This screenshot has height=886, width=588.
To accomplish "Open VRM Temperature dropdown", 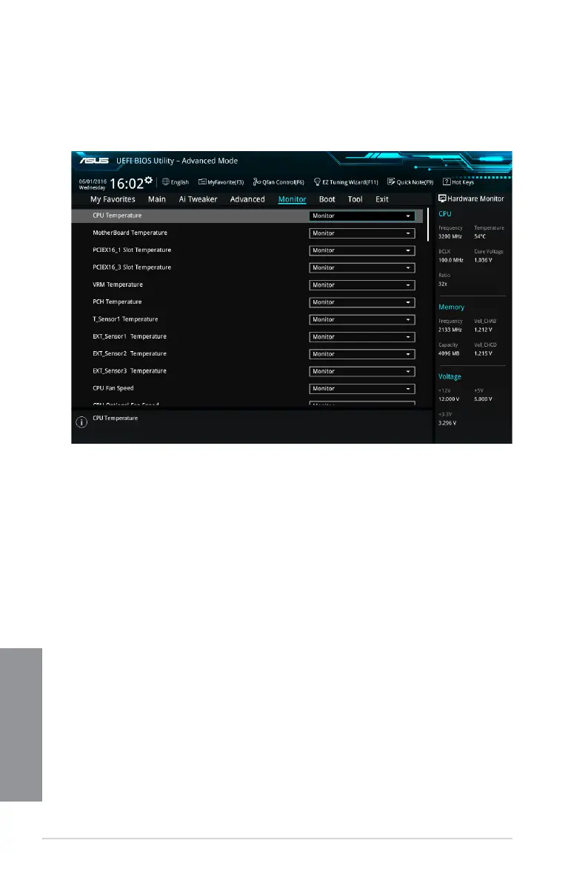I will [362, 285].
